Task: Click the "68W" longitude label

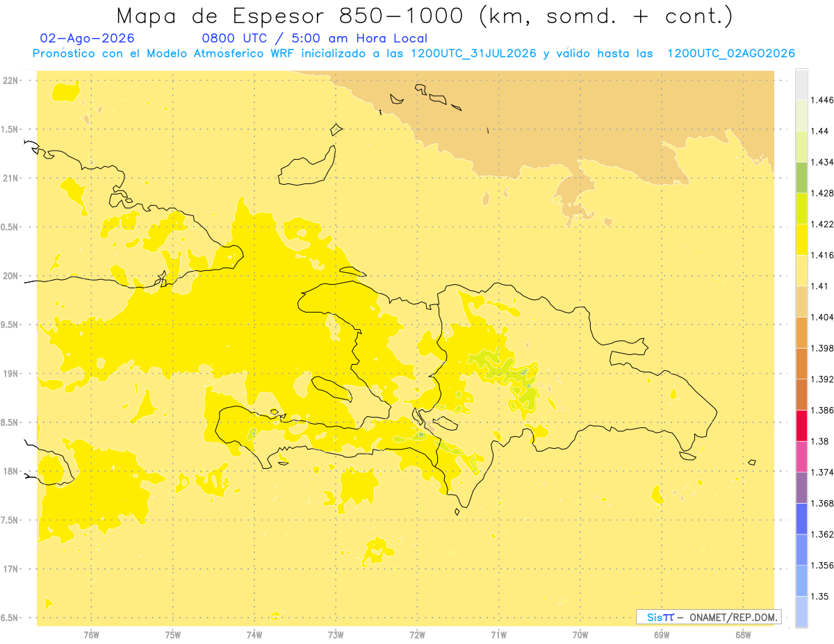Action: point(743,635)
